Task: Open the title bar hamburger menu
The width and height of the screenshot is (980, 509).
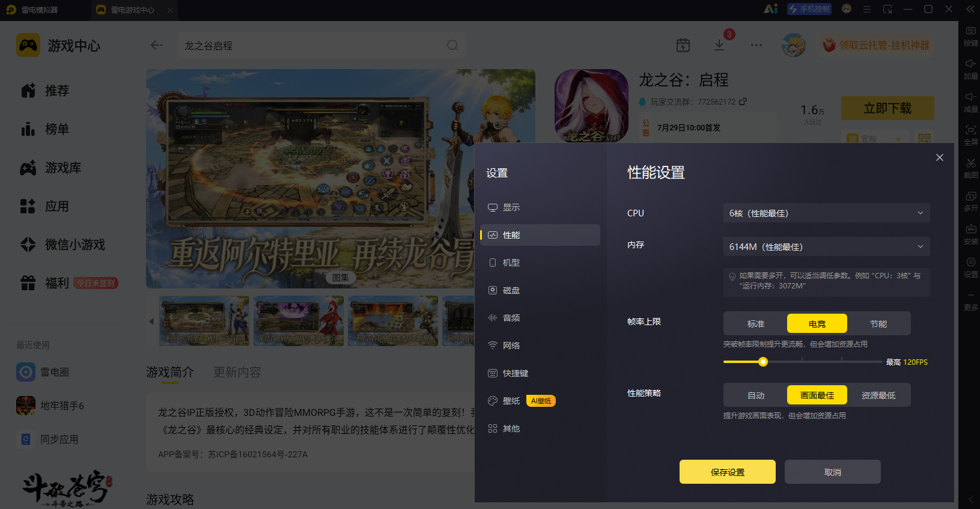Action: click(867, 9)
